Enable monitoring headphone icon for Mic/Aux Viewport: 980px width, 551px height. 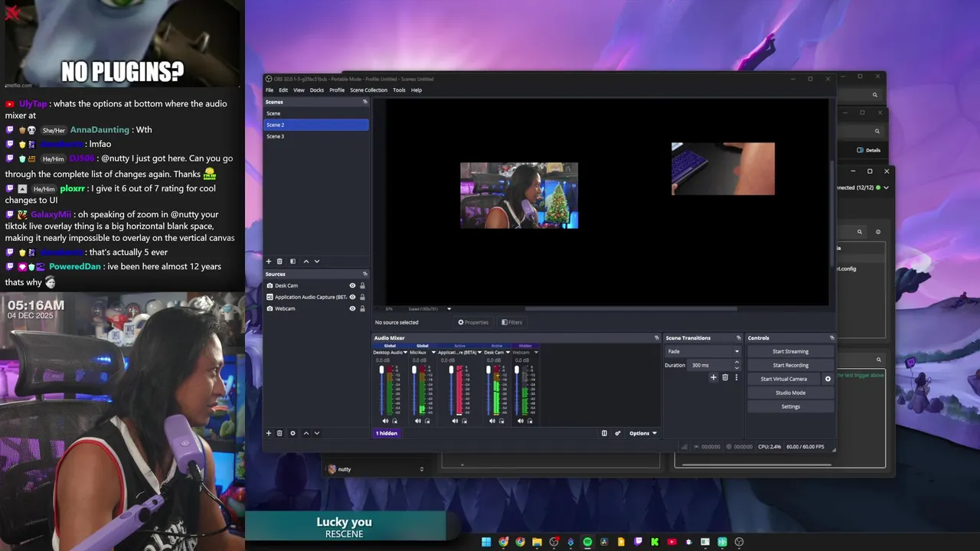(x=427, y=421)
